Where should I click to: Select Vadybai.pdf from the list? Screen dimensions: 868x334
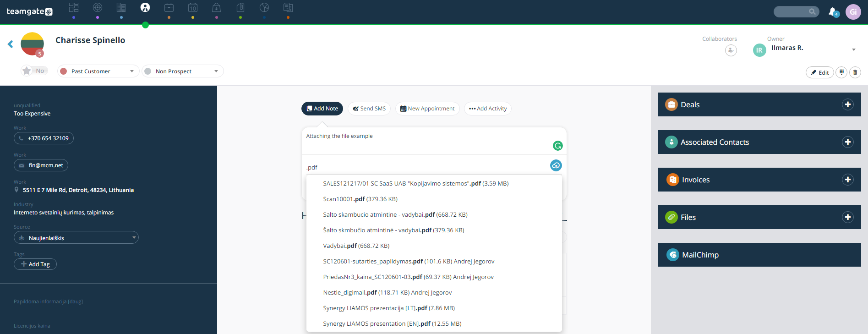[434, 246]
